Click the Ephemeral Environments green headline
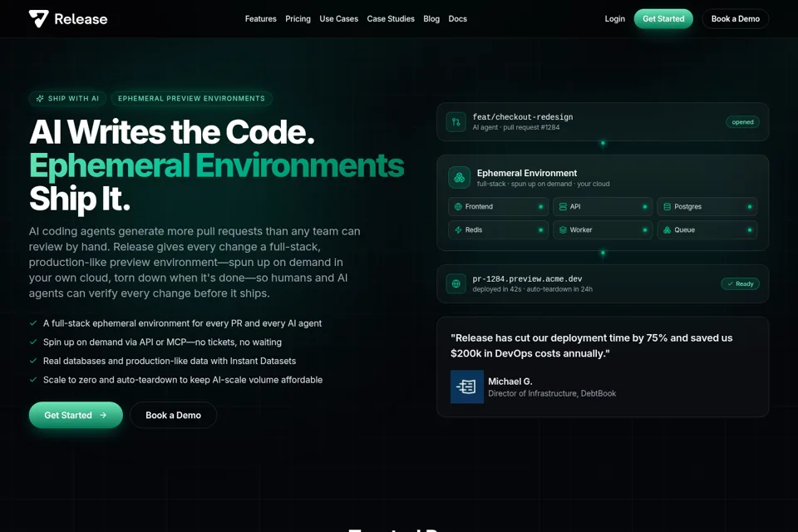 click(x=217, y=165)
